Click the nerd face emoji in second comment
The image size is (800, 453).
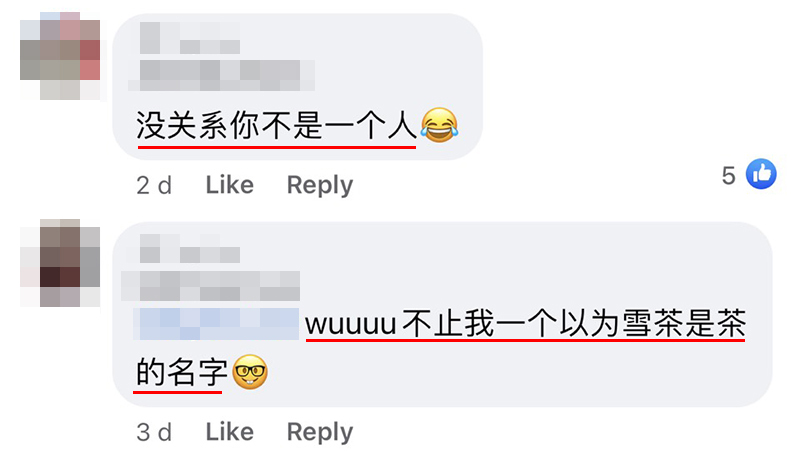pyautogui.click(x=250, y=372)
